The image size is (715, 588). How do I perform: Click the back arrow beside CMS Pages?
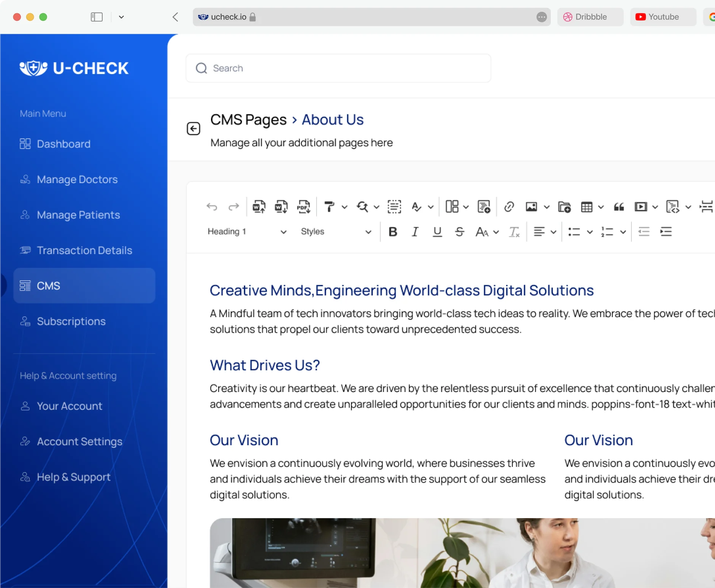[x=193, y=129]
